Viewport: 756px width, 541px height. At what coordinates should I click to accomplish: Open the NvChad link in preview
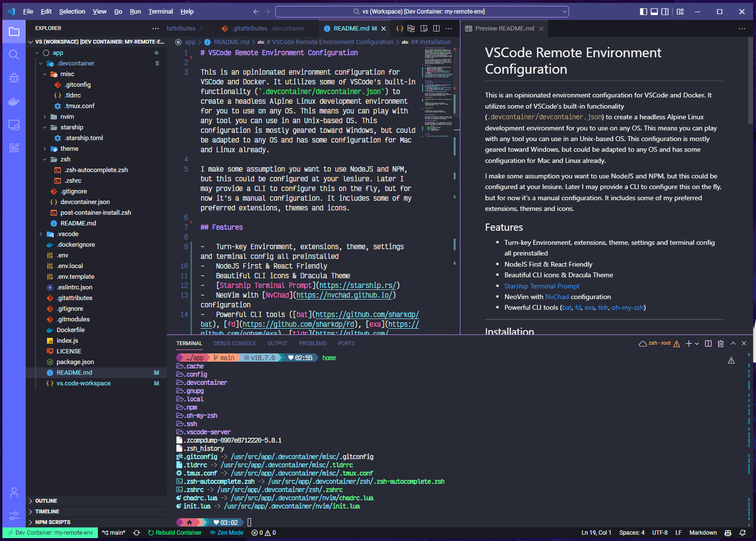(x=557, y=297)
